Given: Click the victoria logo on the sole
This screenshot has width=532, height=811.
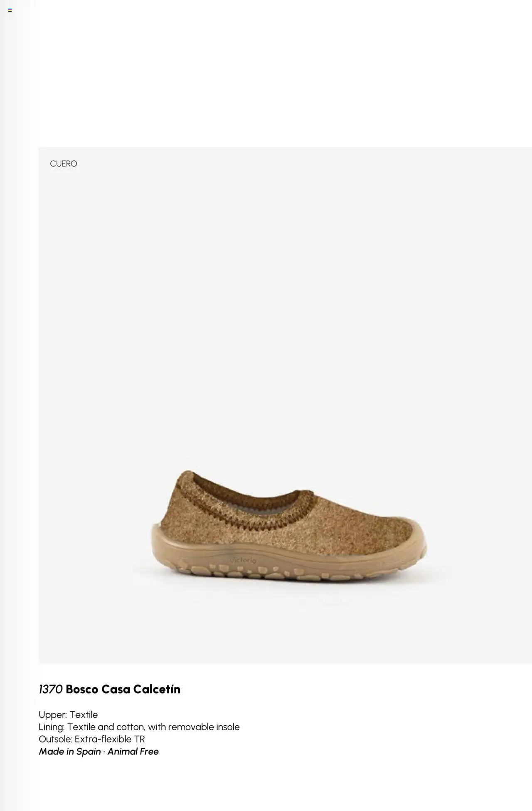Looking at the screenshot, I should point(243,561).
